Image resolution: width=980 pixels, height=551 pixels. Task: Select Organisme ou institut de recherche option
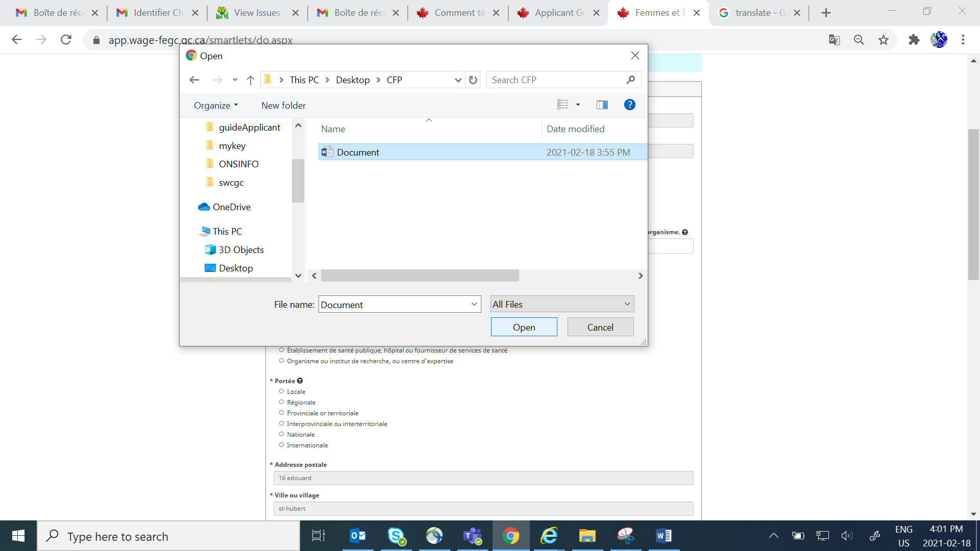[x=281, y=361]
